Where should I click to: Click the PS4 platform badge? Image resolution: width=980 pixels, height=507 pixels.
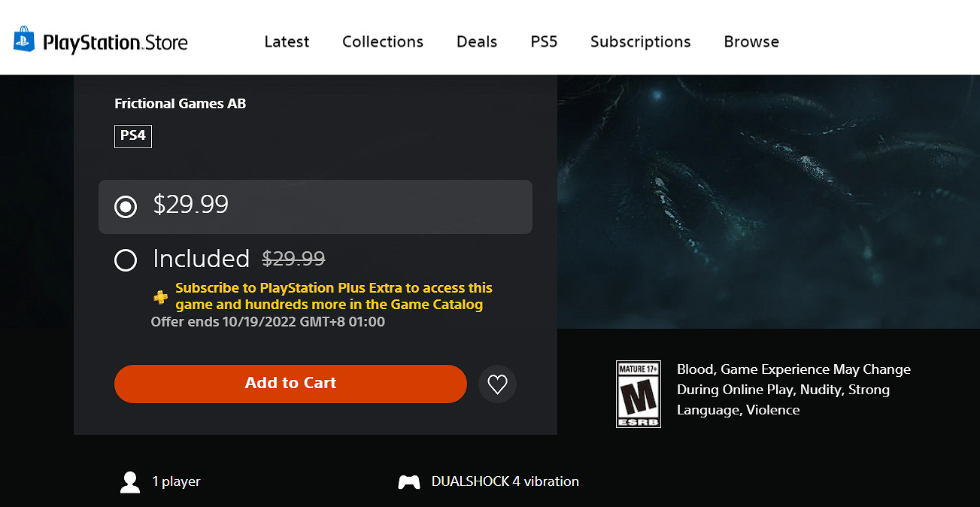[133, 136]
